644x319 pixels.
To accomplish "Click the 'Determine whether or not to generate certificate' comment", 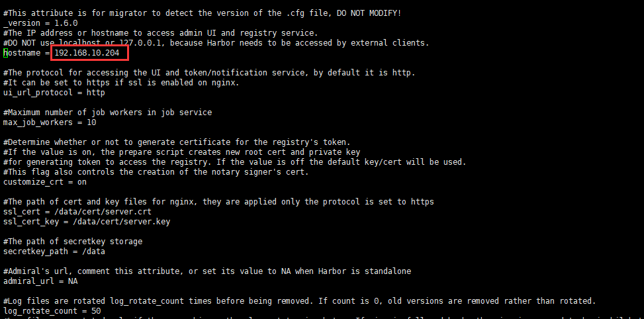I will click(x=177, y=142).
